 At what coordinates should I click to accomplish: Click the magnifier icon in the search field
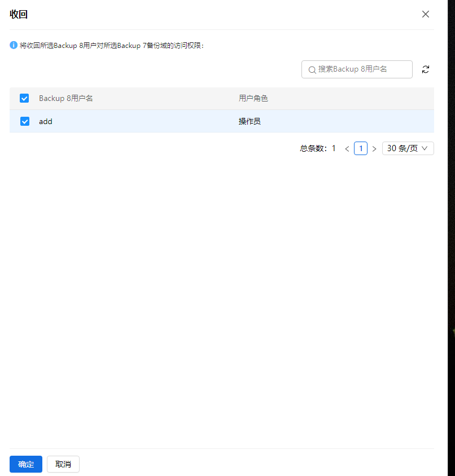point(312,69)
